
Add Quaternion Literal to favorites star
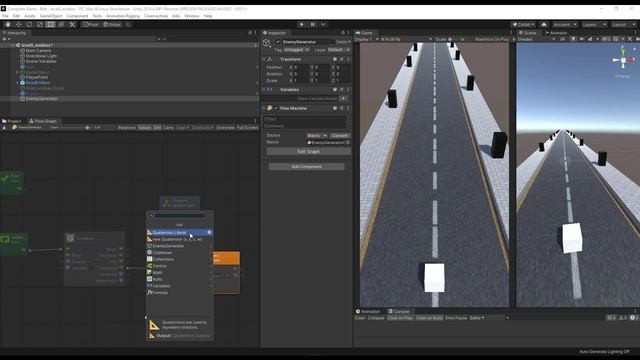pyautogui.click(x=209, y=232)
